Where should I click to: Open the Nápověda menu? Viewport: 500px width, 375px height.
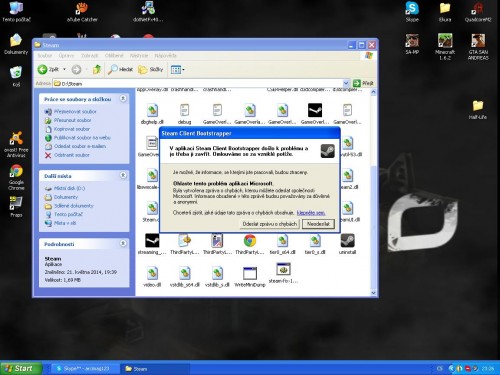pos(166,55)
